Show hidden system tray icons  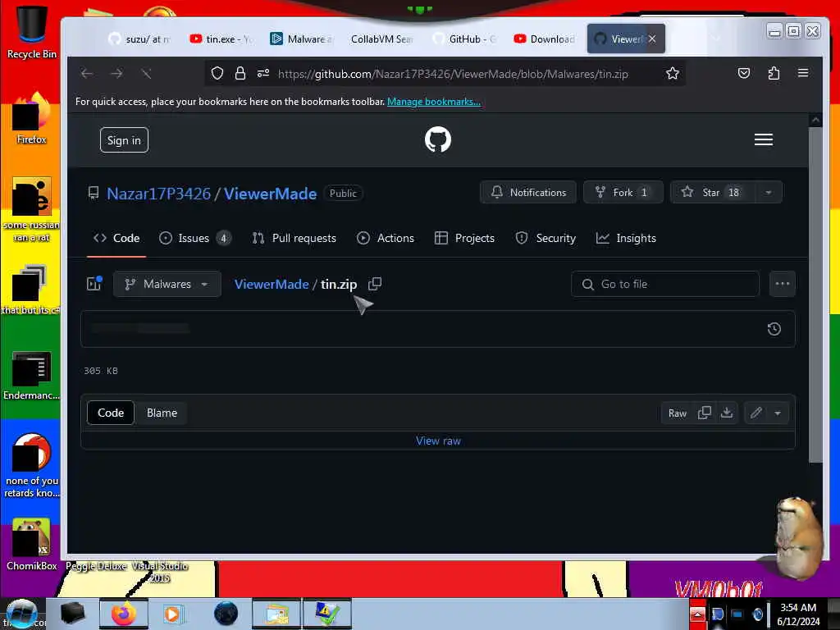tap(697, 614)
